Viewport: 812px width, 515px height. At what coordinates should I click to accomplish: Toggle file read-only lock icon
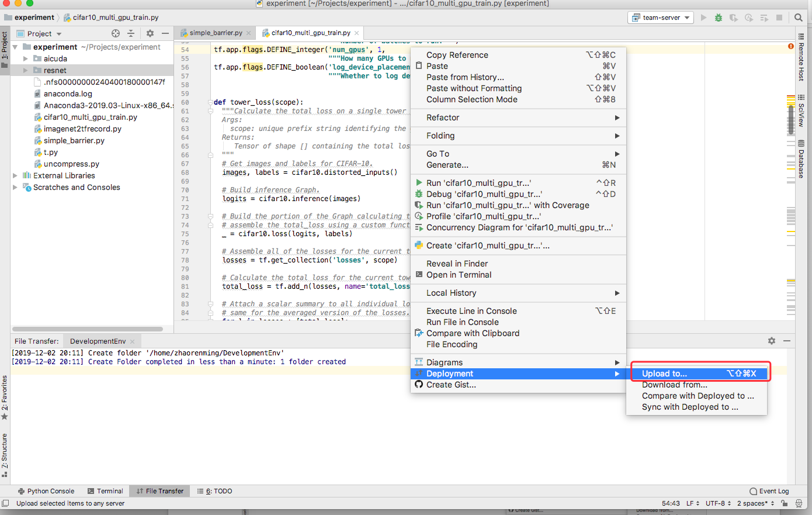785,503
